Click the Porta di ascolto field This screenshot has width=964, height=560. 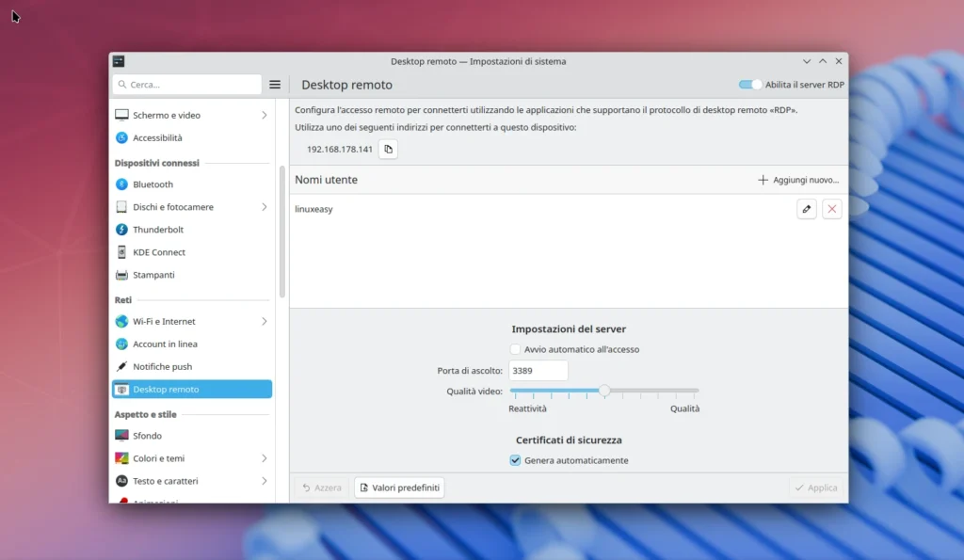tap(538, 371)
